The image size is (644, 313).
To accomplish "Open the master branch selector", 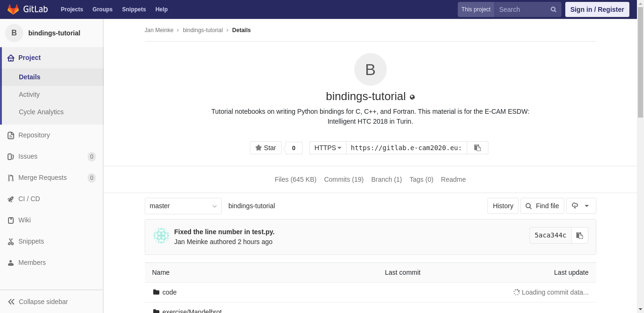I will coord(183,206).
